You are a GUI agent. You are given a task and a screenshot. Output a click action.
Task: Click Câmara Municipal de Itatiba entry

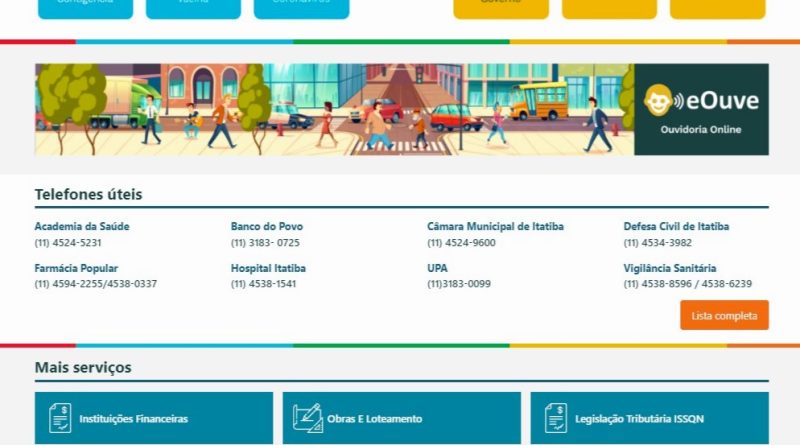494,227
